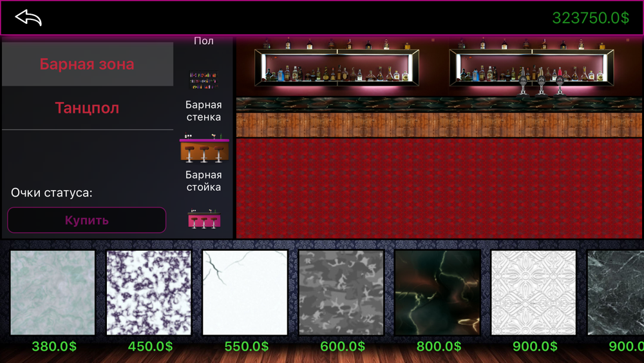Pick the purple marble floor for 450.0$
Image resolution: width=644 pixels, height=363 pixels.
(x=149, y=293)
